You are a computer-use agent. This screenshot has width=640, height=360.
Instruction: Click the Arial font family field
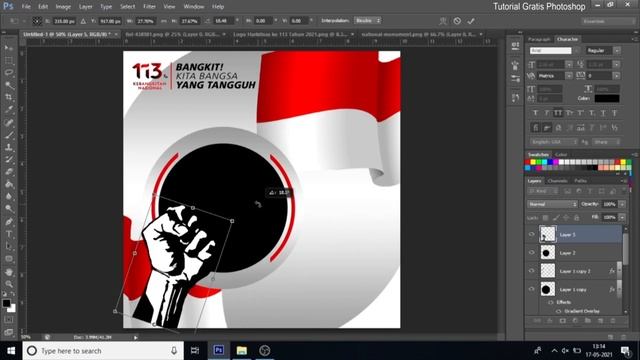point(551,51)
